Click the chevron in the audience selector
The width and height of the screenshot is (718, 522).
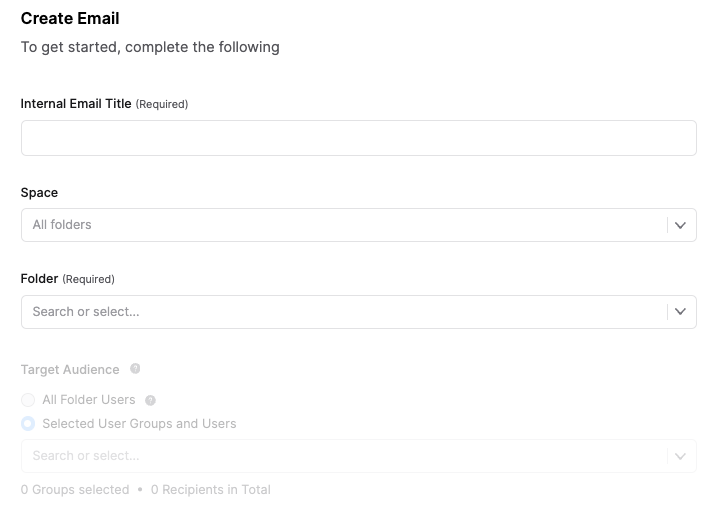pyautogui.click(x=680, y=456)
